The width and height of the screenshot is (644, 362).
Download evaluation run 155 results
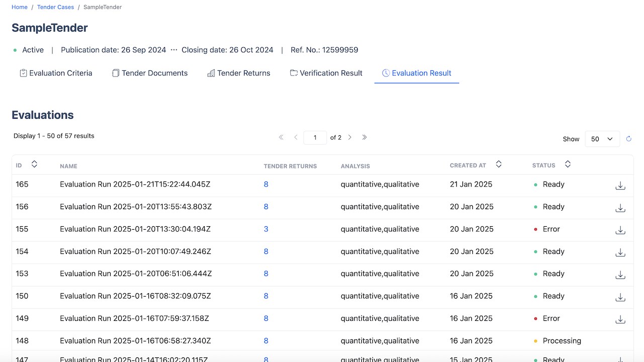tap(620, 230)
